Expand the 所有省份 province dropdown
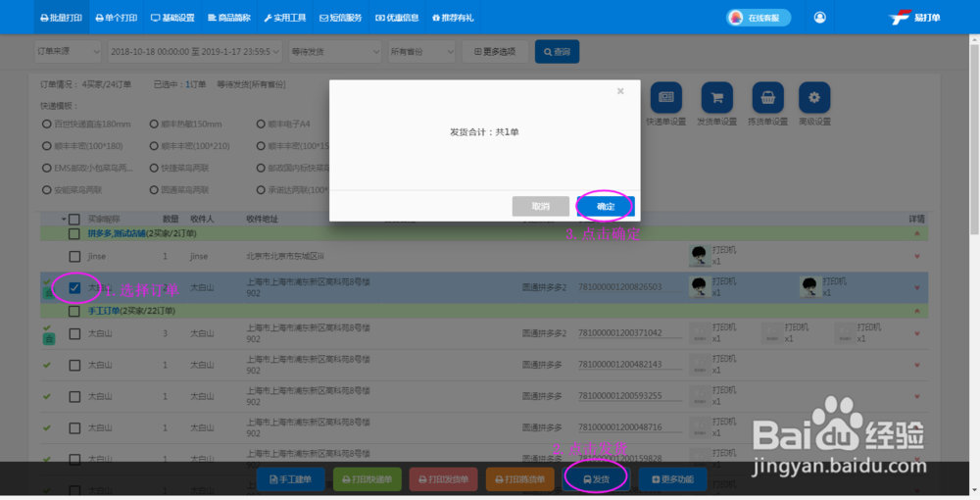This screenshot has width=980, height=500. (x=421, y=51)
